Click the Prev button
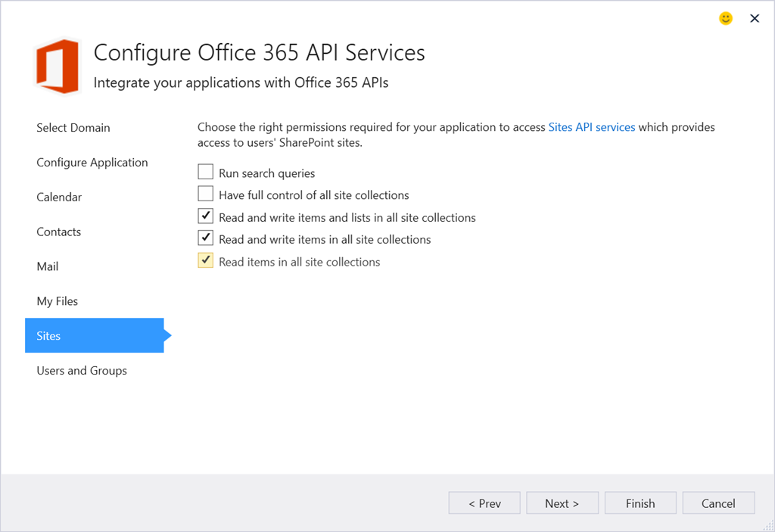775x532 pixels. [x=484, y=502]
